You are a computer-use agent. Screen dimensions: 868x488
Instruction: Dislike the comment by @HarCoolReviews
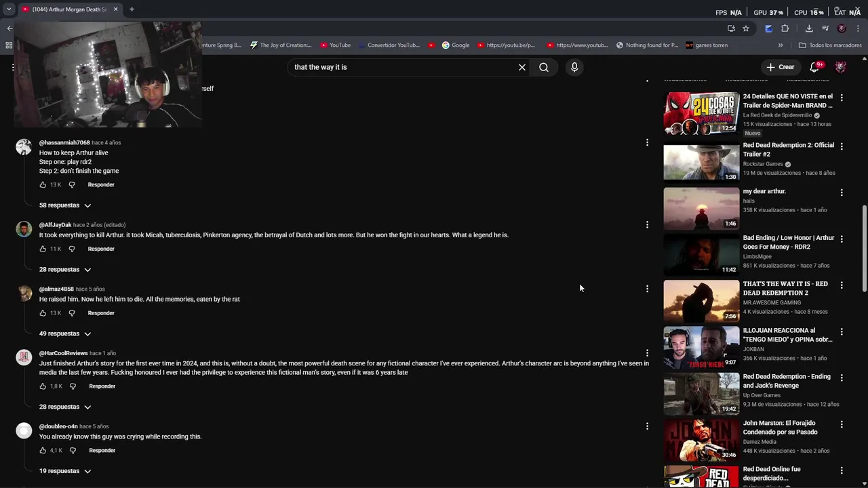(73, 386)
